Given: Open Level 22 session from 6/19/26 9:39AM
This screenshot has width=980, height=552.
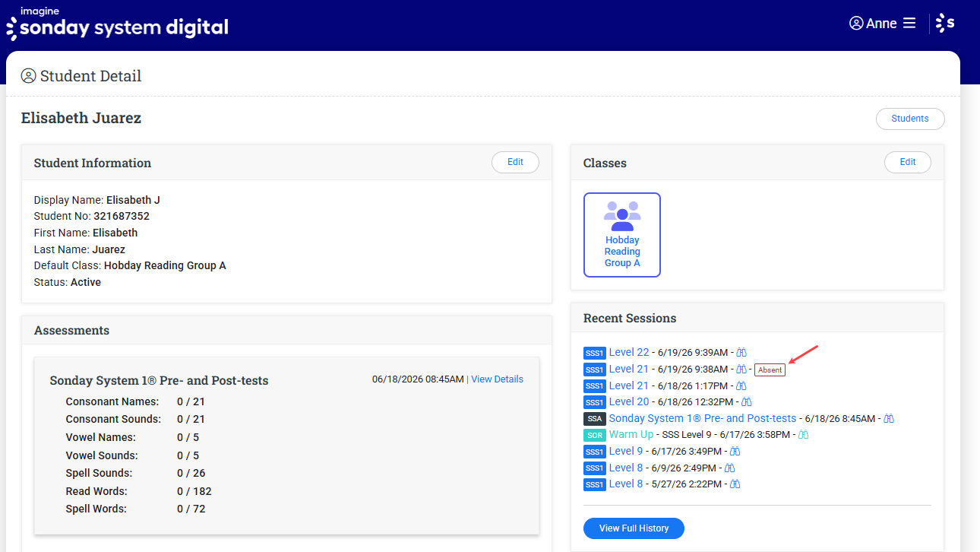Looking at the screenshot, I should tap(629, 352).
